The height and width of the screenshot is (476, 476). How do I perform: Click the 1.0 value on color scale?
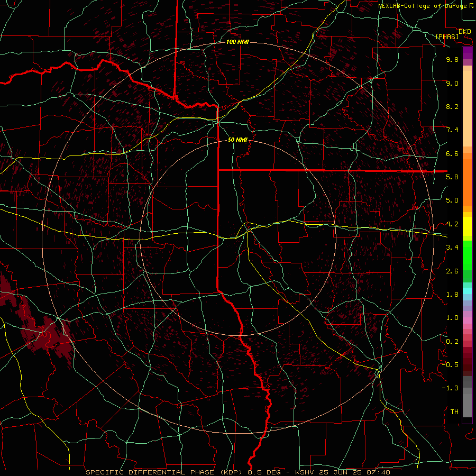click(x=452, y=318)
